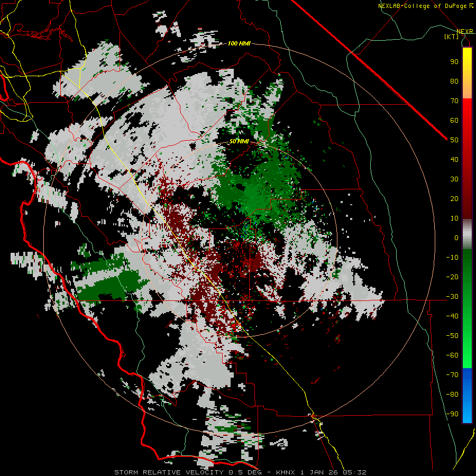This screenshot has width=476, height=476.
Task: Click the -40 value on the velocity scale
Action: point(452,316)
